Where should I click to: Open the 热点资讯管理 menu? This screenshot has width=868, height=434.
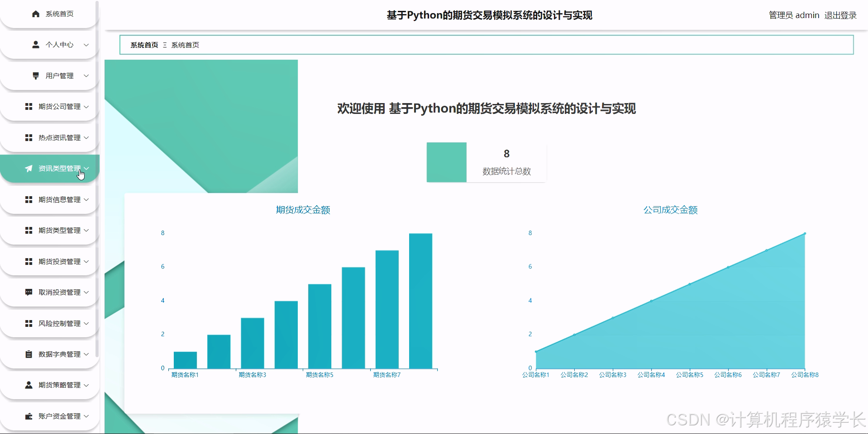point(49,137)
